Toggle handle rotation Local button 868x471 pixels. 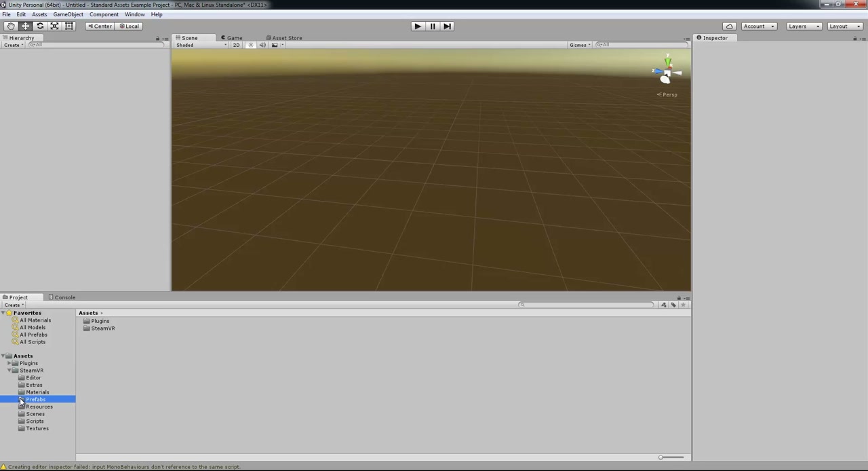129,26
